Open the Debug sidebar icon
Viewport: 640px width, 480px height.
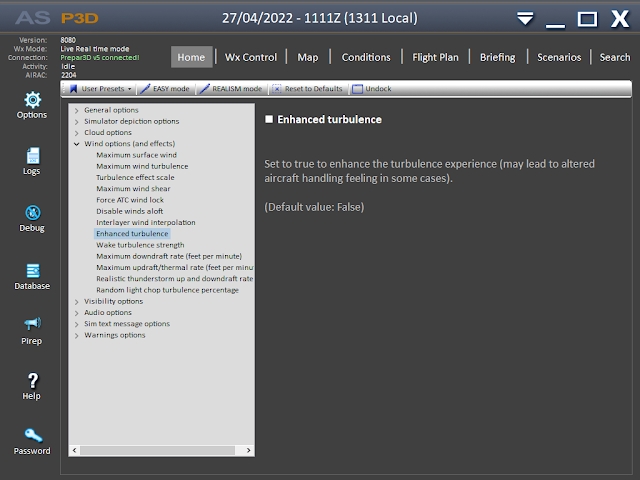tap(32, 213)
